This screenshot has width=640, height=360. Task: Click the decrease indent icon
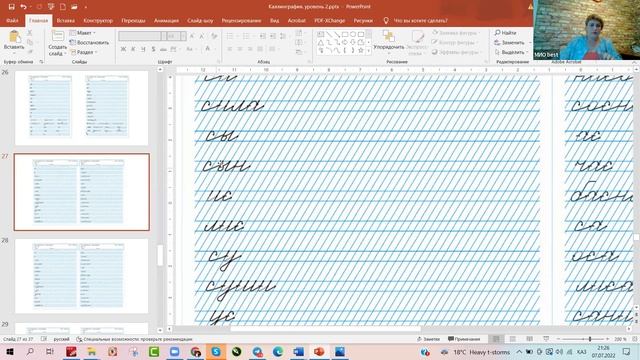pos(262,36)
